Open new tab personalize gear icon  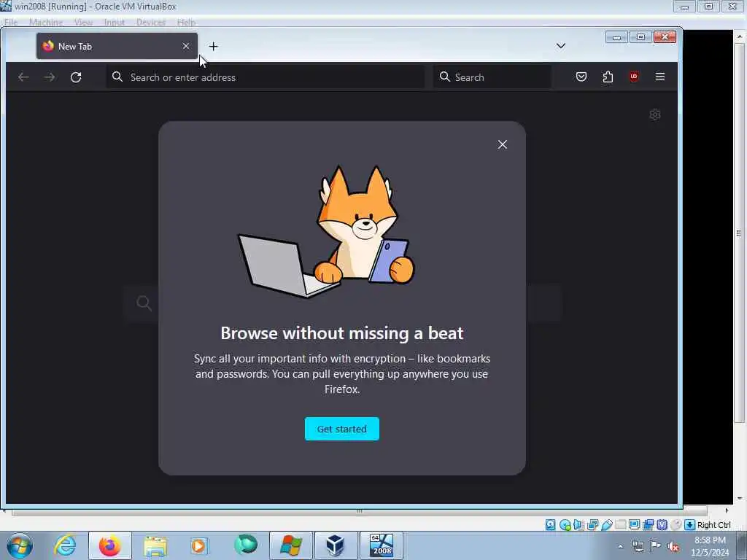(x=655, y=114)
